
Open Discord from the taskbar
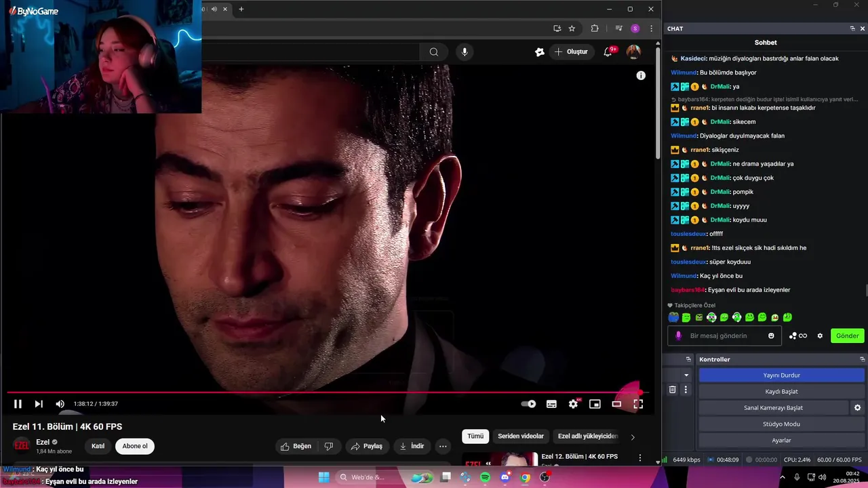505,477
